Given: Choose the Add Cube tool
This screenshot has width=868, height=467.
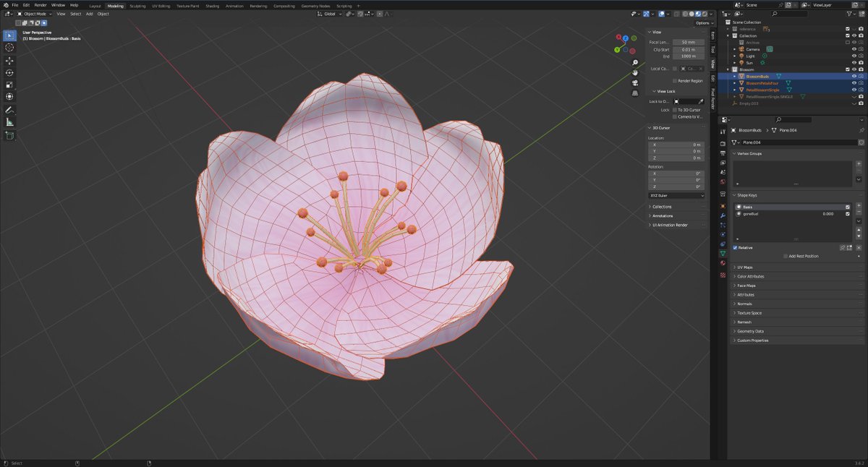Looking at the screenshot, I should [x=9, y=135].
